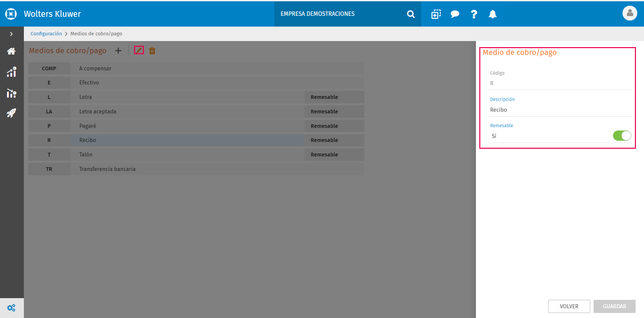Click the VOLVER button
Viewport: 644px width, 318px height.
[x=569, y=306]
